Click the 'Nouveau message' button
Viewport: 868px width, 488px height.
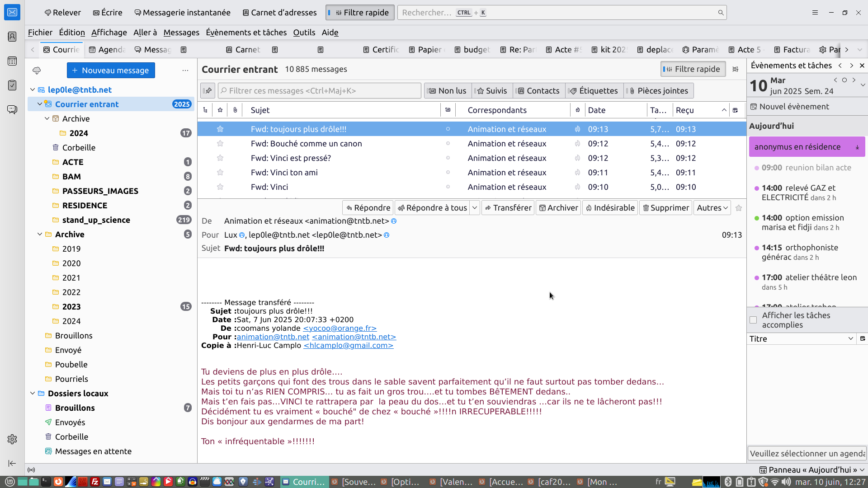[x=111, y=70]
